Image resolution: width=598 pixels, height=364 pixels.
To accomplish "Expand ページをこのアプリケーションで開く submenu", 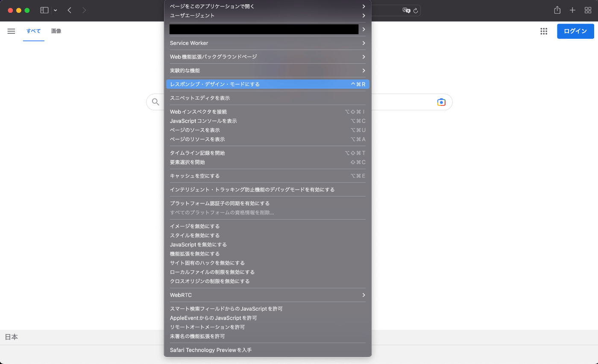I will pos(268,6).
